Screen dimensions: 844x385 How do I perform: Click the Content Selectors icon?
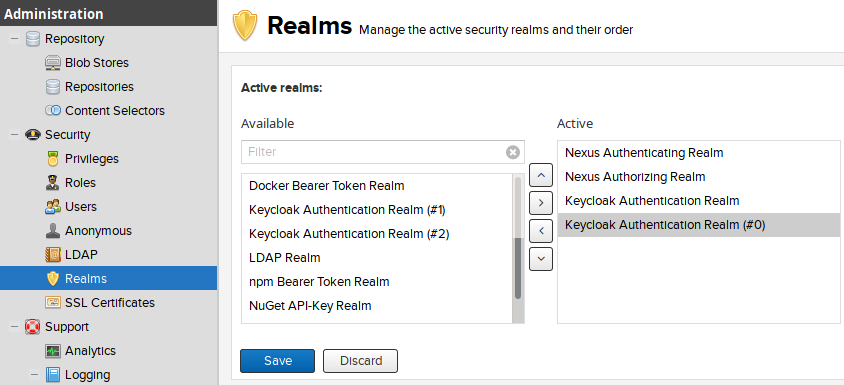[x=52, y=111]
